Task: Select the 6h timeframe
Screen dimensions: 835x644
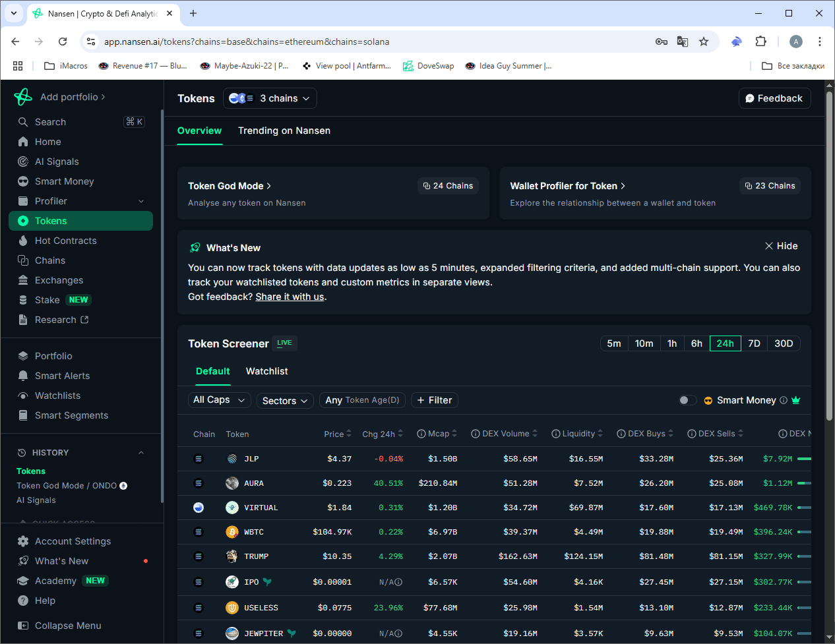Action: coord(696,343)
